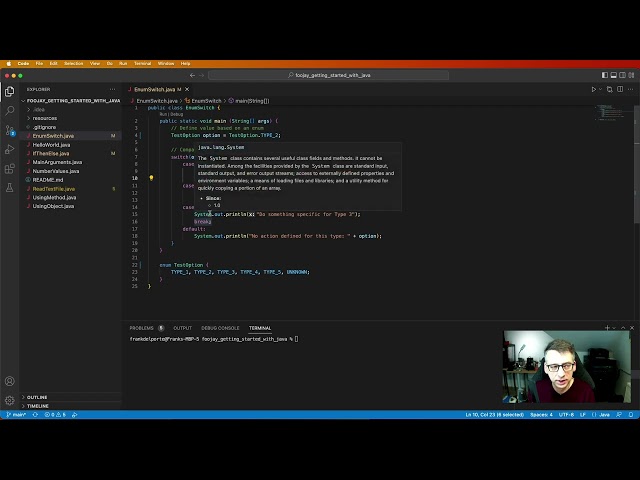
Task: Close the bottom panel
Action: [632, 328]
